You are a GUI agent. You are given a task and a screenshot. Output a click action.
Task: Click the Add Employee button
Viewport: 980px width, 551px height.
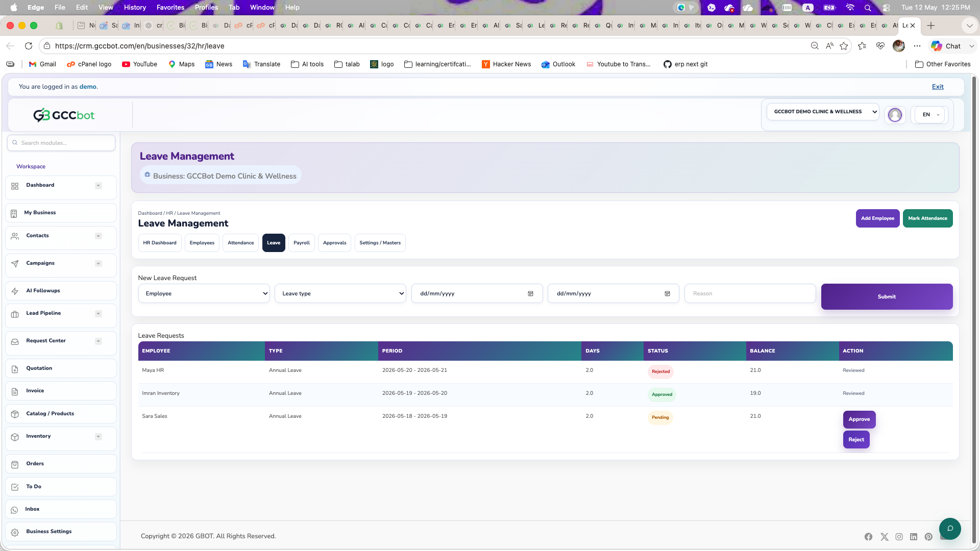tap(878, 218)
